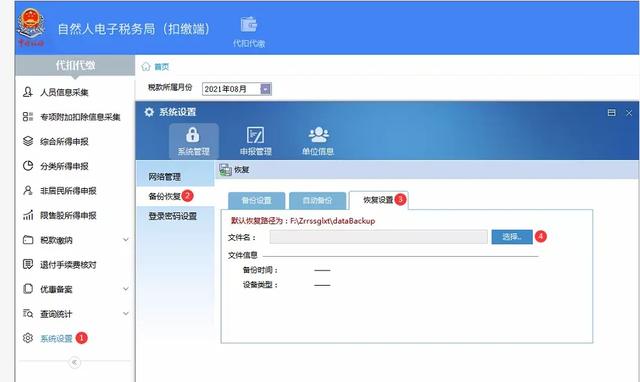The height and width of the screenshot is (382, 640).
Task: Click the 文件名 path field
Action: click(x=378, y=237)
